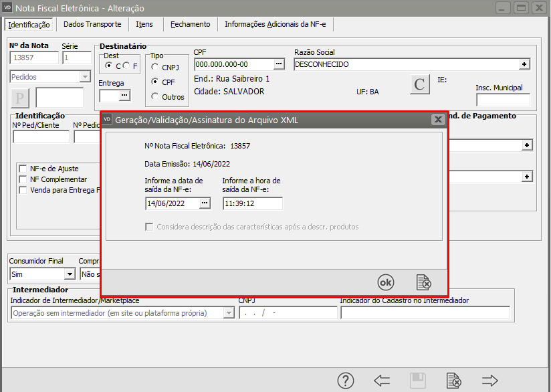
Task: Cancel the XML generation dialog
Action: point(423,282)
